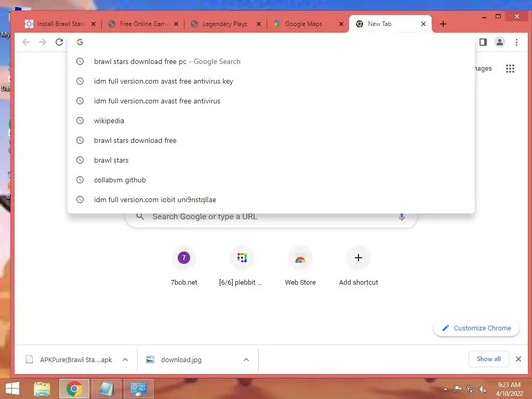Open the Chrome profile avatar

click(500, 42)
